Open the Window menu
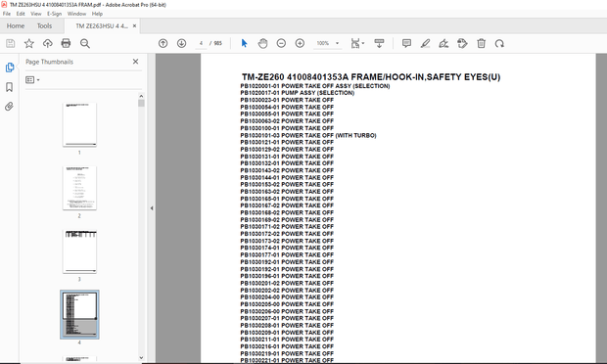The height and width of the screenshot is (364, 607). 76,14
